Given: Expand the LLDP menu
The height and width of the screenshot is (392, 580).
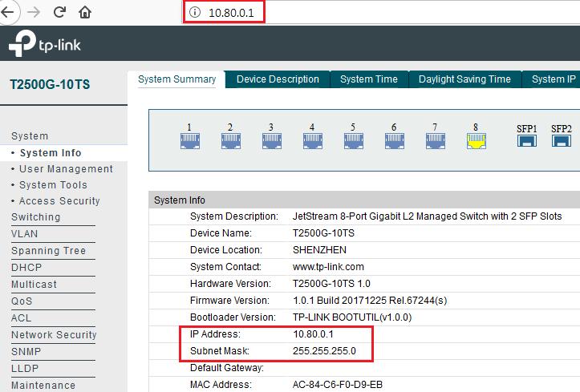Looking at the screenshot, I should coord(25,369).
